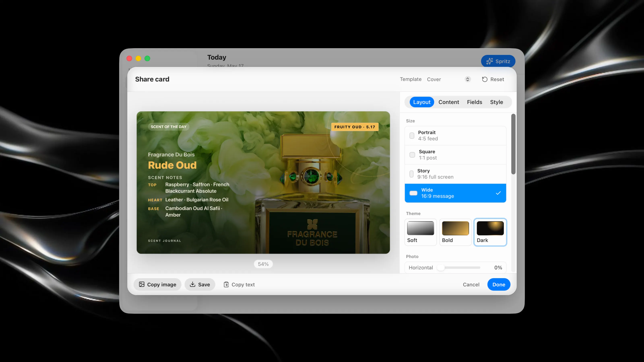Click the Layout panel vertical scrollbar

[513, 144]
